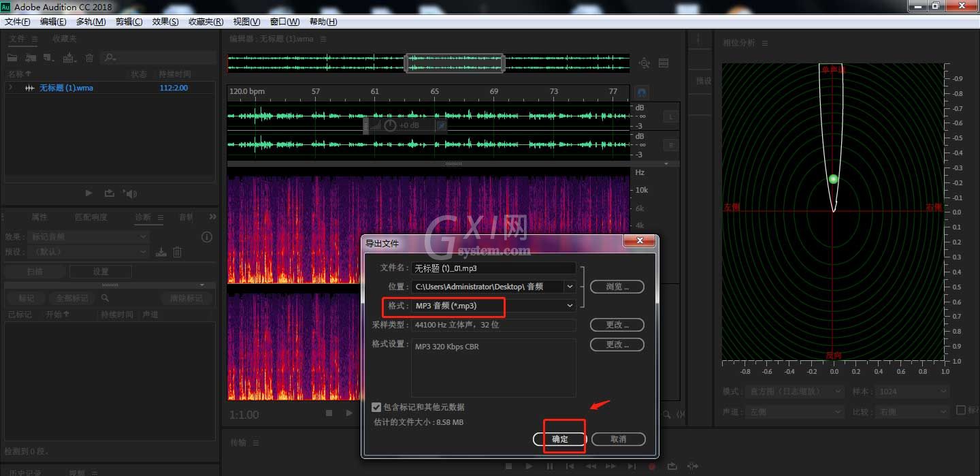Click 浏览 button in export dialog
This screenshot has width=980, height=476.
click(617, 287)
